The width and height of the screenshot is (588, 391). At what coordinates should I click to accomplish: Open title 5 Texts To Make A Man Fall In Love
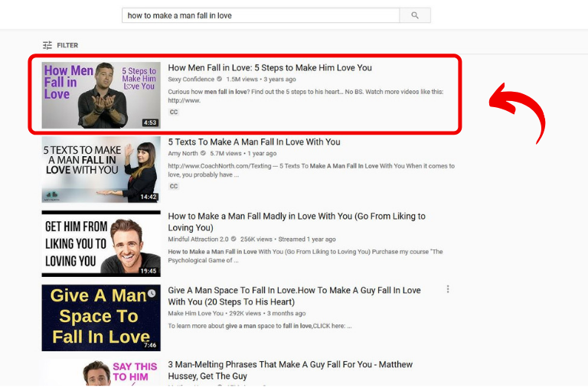(254, 142)
